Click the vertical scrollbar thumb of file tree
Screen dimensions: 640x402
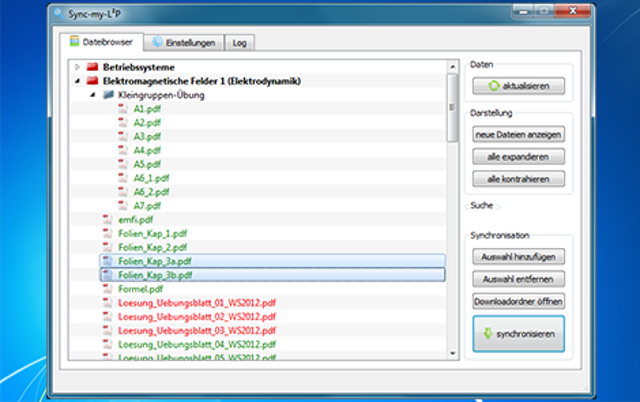452,108
